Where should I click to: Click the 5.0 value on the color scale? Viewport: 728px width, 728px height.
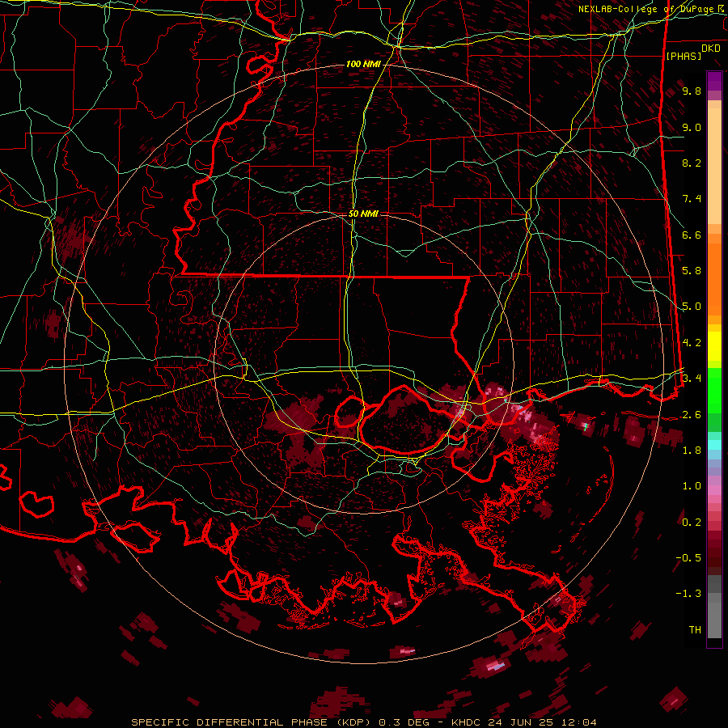[x=692, y=307]
